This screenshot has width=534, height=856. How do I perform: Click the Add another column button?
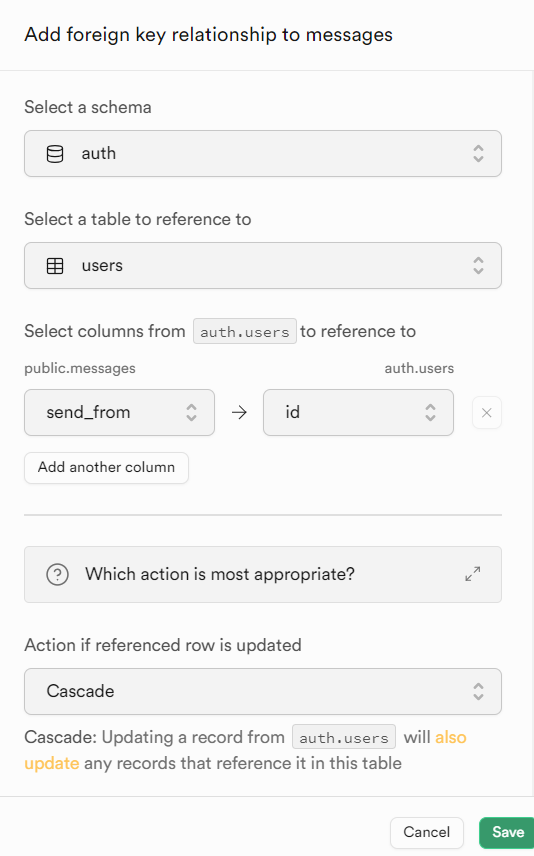(106, 467)
